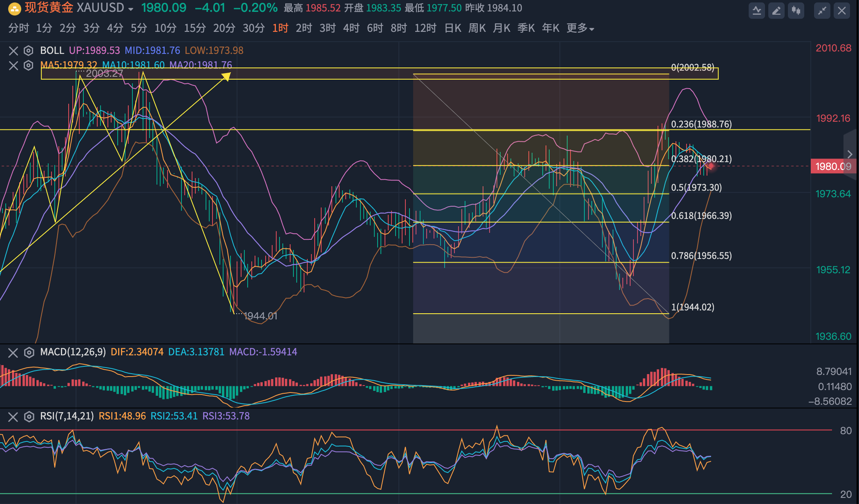Switch to the 年K timeframe

551,28
